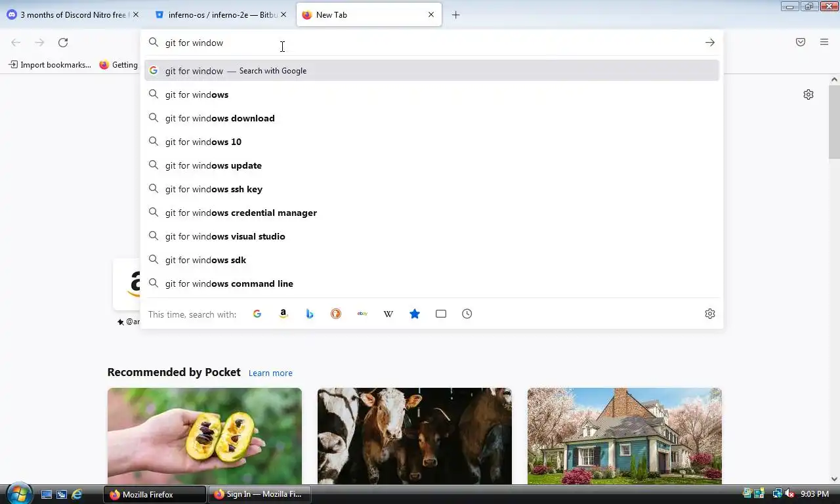Choose suggestion 'git for windows 10'
840x504 pixels.
pyautogui.click(x=432, y=142)
